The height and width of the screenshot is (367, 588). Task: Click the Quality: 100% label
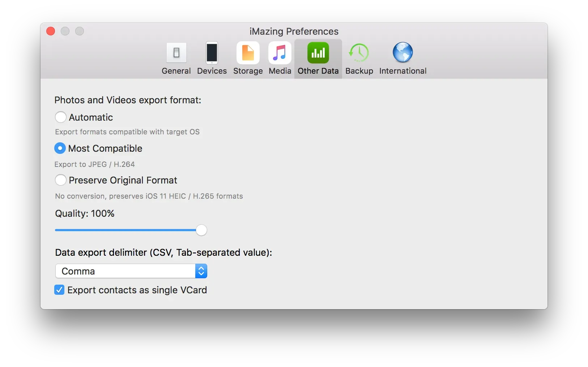coord(84,213)
